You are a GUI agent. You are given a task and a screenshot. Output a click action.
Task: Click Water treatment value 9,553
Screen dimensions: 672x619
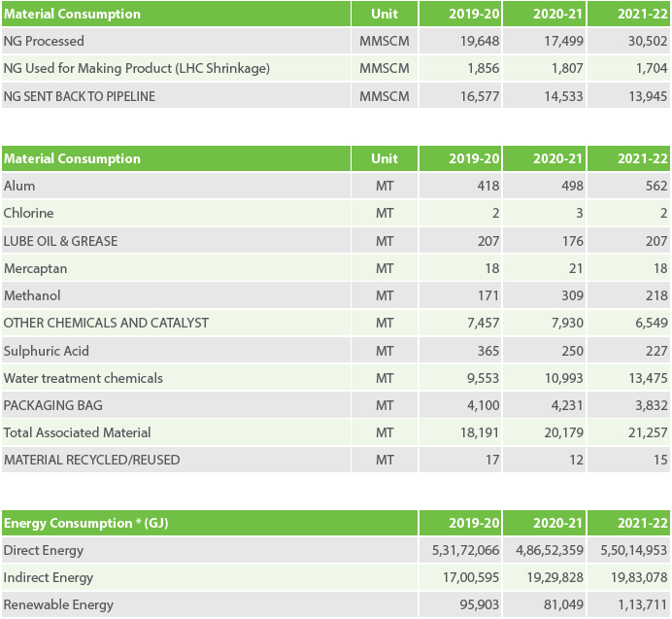tap(483, 378)
